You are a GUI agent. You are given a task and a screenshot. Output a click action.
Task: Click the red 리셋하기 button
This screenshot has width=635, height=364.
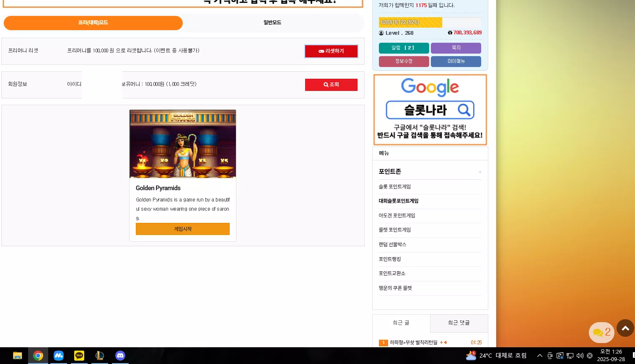coord(331,51)
